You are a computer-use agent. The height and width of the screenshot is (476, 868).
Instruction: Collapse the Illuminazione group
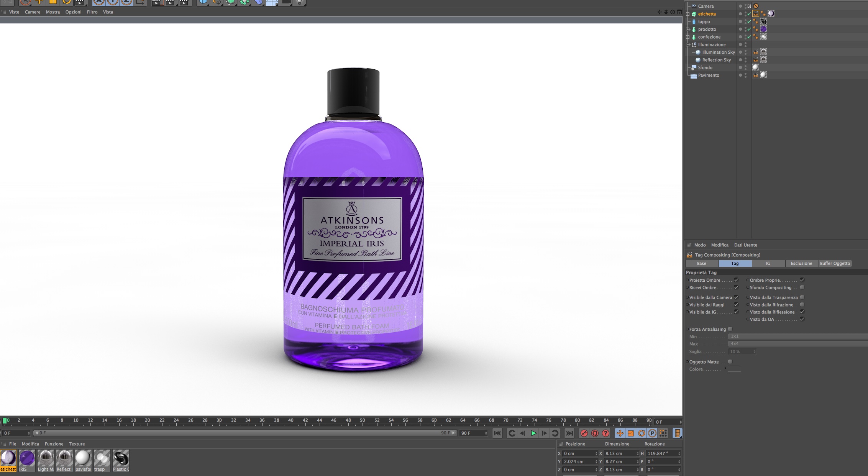[688, 44]
